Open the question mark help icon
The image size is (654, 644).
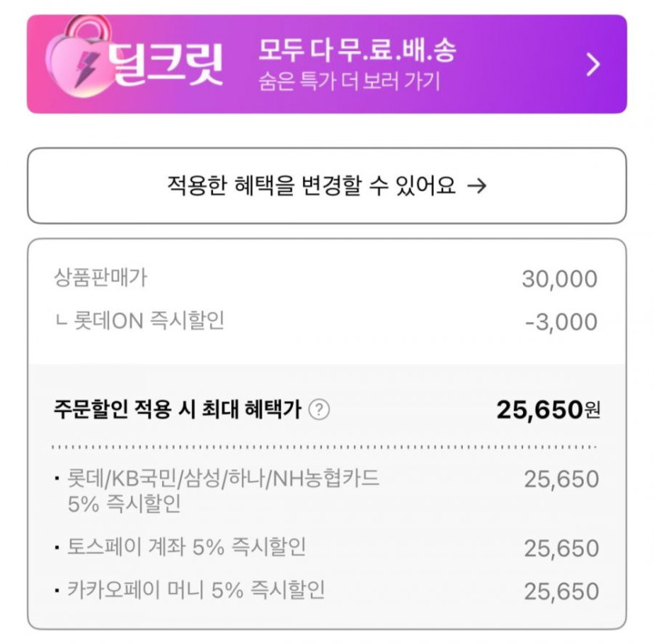coord(319,409)
